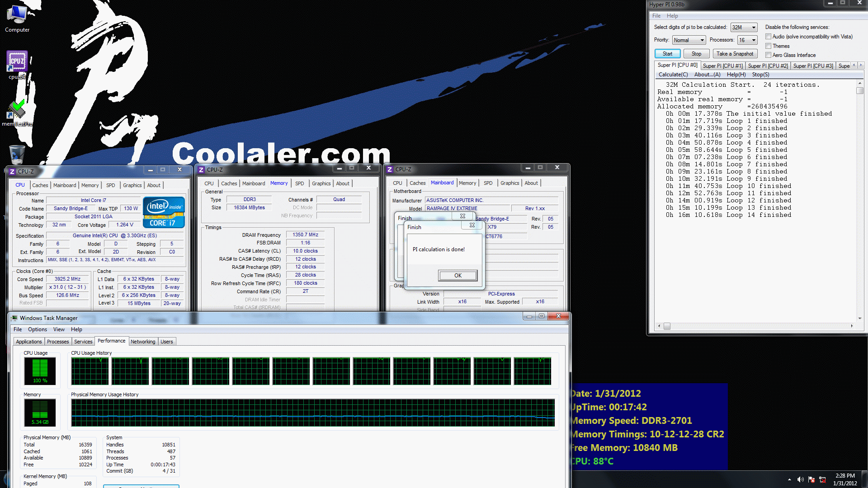Click the Take a Snapshot button

pyautogui.click(x=735, y=54)
